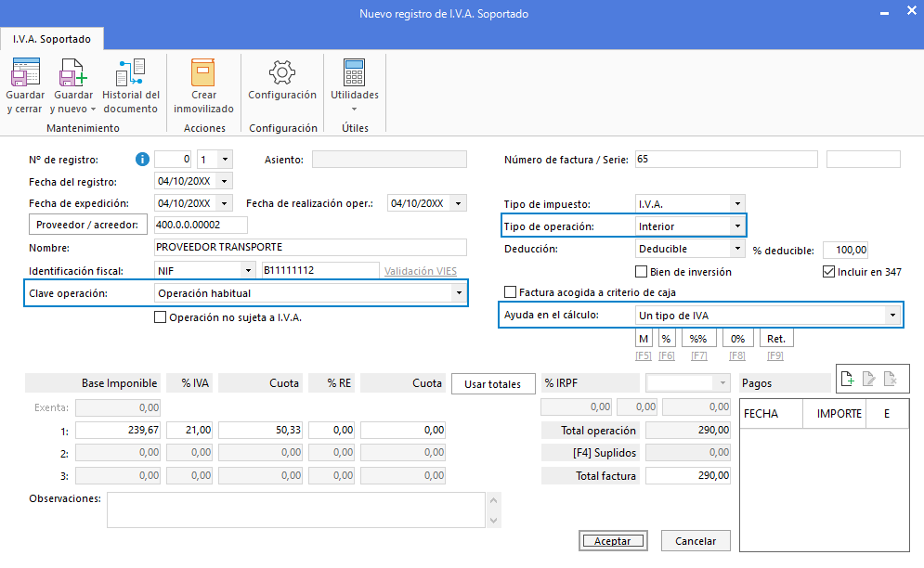Click the Guardar y nuevo icon
The width and height of the screenshot is (924, 568).
(72, 72)
